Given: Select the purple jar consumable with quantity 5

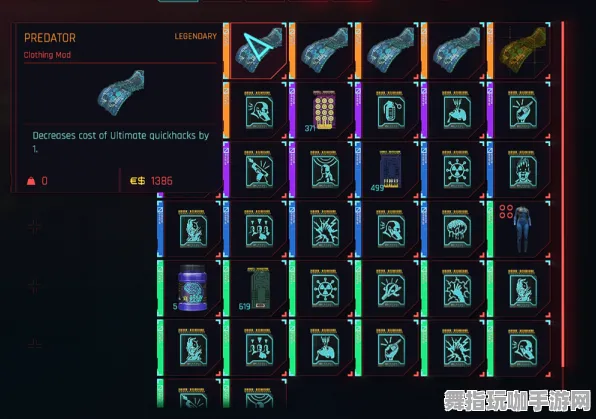Looking at the screenshot, I should point(192,289).
